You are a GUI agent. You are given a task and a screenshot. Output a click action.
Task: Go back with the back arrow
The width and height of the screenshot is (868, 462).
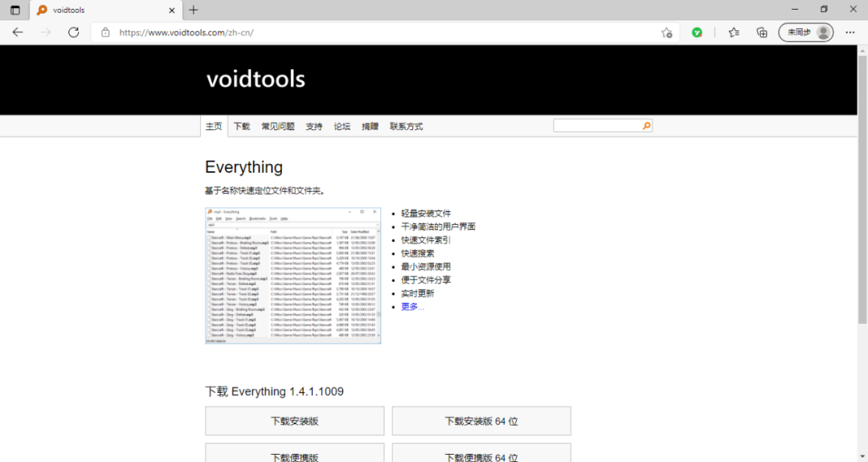[18, 32]
